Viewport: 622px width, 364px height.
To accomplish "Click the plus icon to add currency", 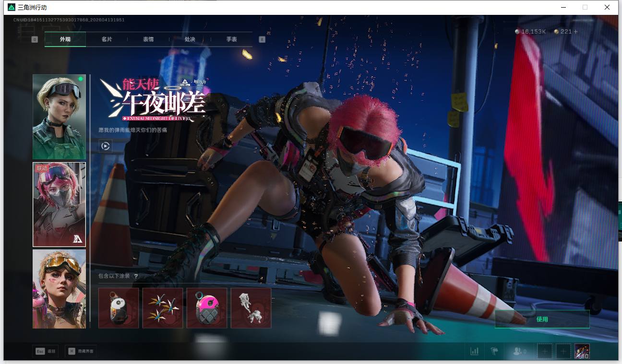I will [576, 32].
